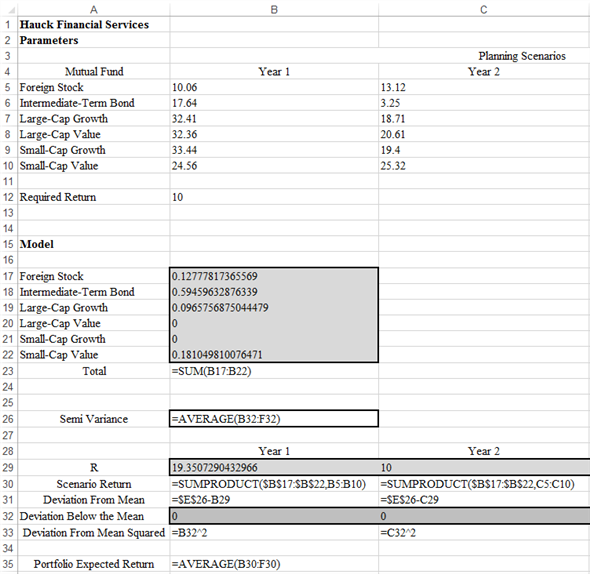Select the =AVERAGE(B32:F32) cell

point(274,419)
